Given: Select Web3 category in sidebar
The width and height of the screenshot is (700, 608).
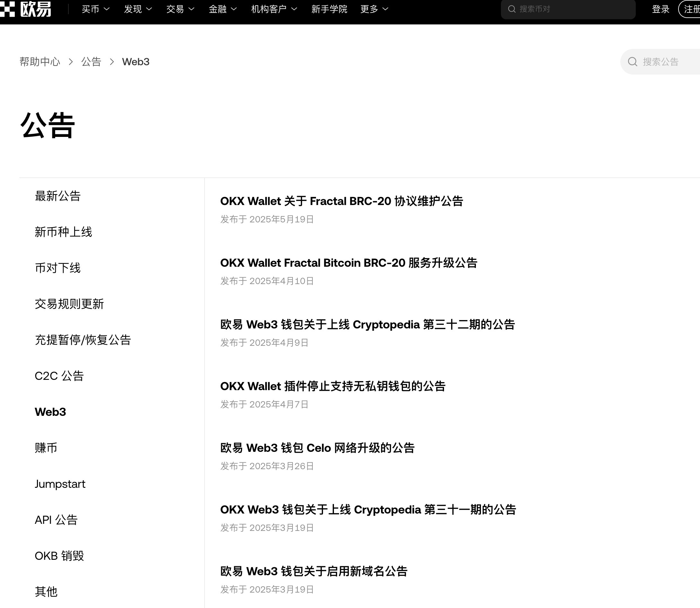Looking at the screenshot, I should [x=50, y=412].
